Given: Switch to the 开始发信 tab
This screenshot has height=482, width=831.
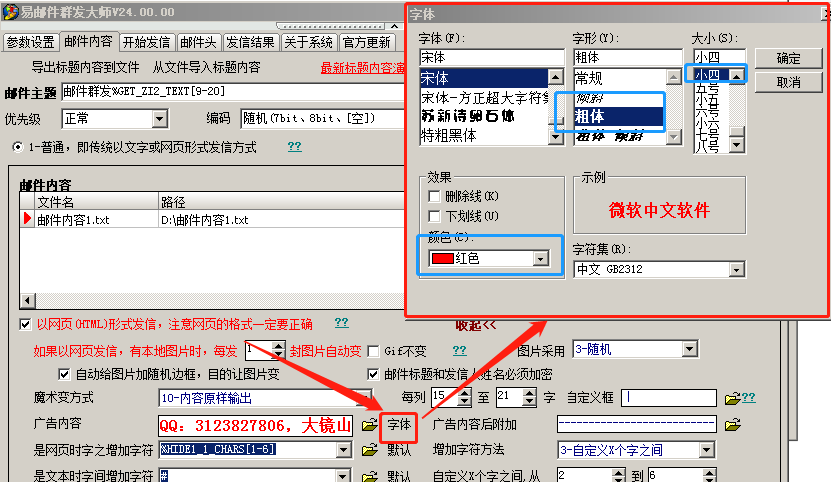Looking at the screenshot, I should pyautogui.click(x=147, y=42).
